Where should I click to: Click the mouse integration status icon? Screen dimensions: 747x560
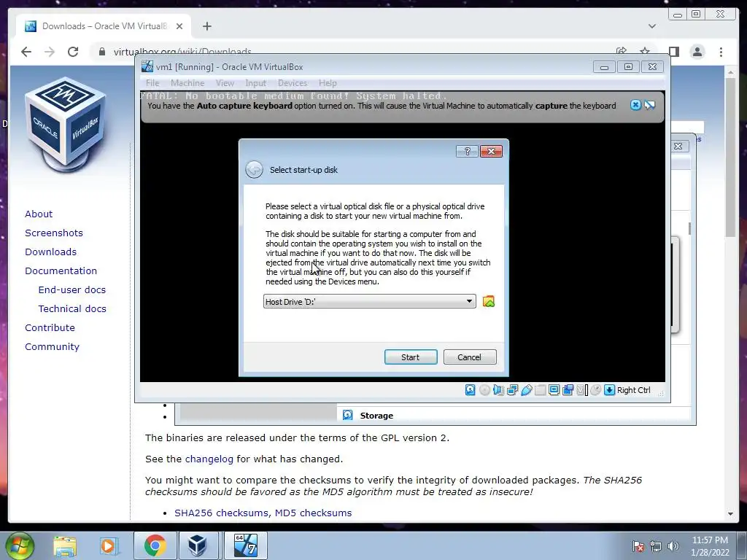(x=595, y=390)
